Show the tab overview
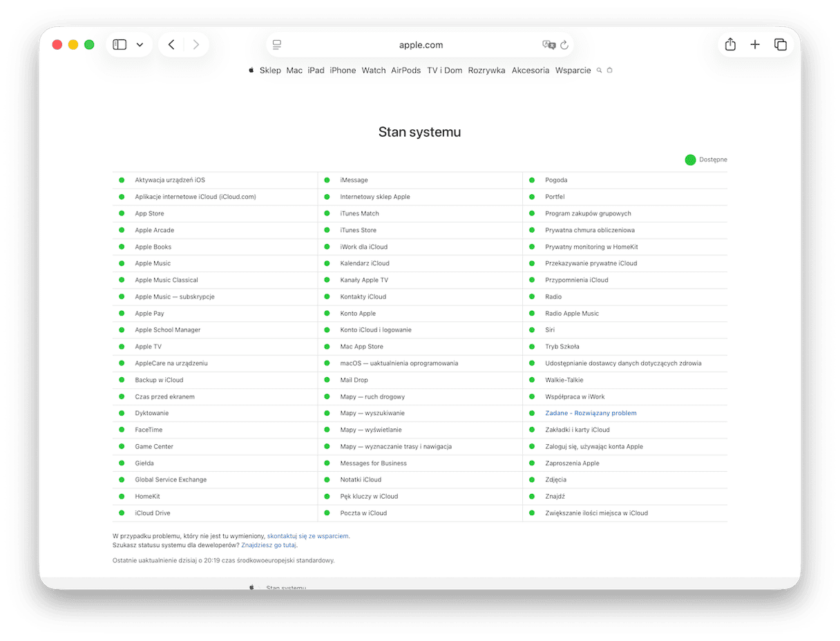 click(781, 45)
